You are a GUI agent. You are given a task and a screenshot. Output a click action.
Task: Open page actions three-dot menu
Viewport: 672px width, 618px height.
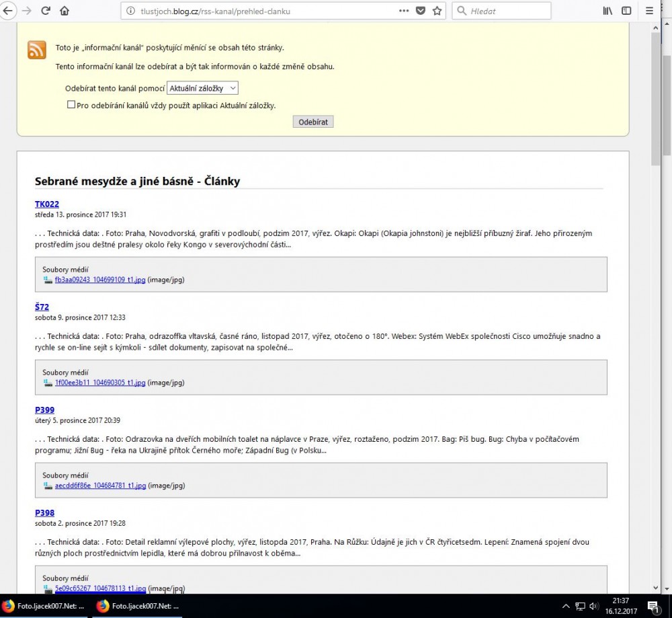(x=403, y=11)
